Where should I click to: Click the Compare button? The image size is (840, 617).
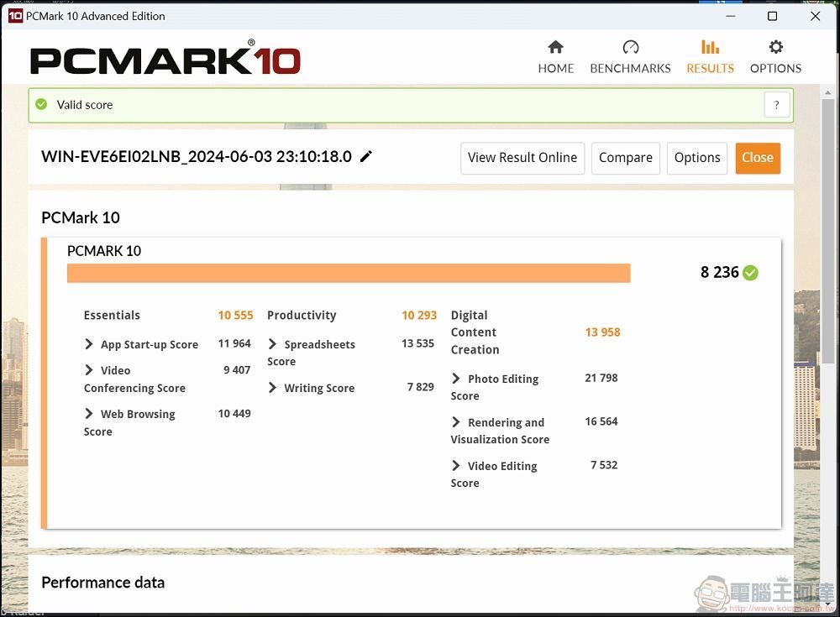625,158
